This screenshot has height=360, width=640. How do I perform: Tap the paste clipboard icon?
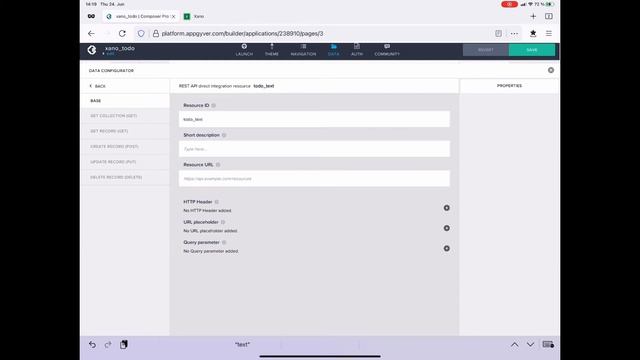coord(124,344)
